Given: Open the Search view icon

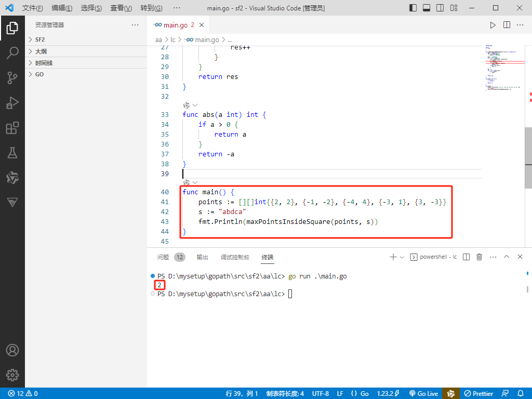Looking at the screenshot, I should coord(12,53).
